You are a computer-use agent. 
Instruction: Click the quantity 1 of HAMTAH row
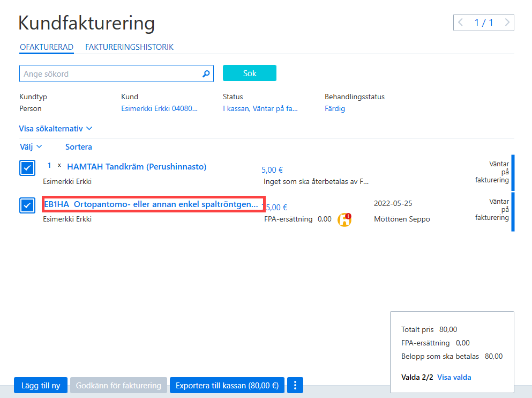[49, 165]
